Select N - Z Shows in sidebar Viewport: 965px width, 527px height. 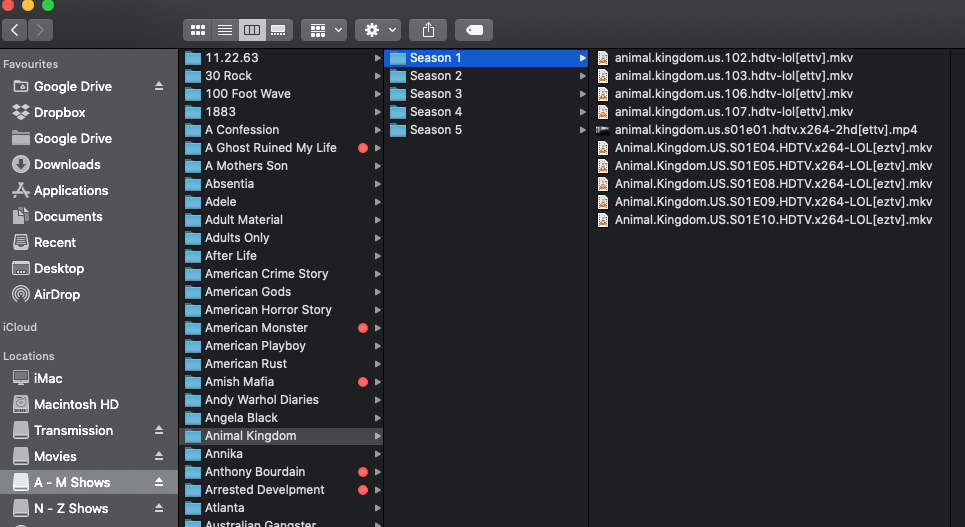tap(71, 508)
